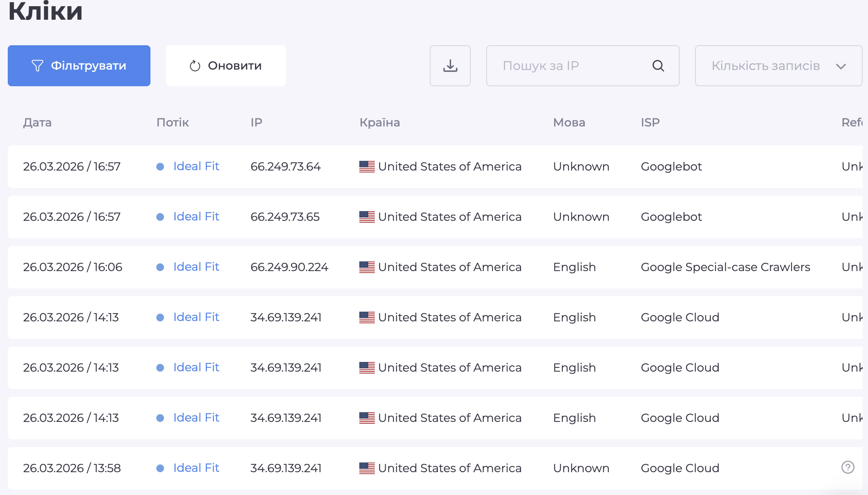The width and height of the screenshot is (868, 495).
Task: Click blue status dot in 16:06 row
Action: click(x=160, y=267)
